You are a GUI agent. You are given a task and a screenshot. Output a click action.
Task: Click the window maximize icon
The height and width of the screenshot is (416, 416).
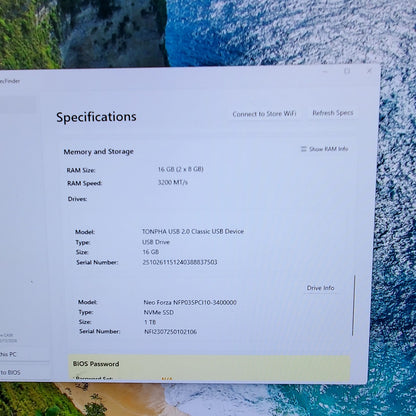click(x=347, y=71)
